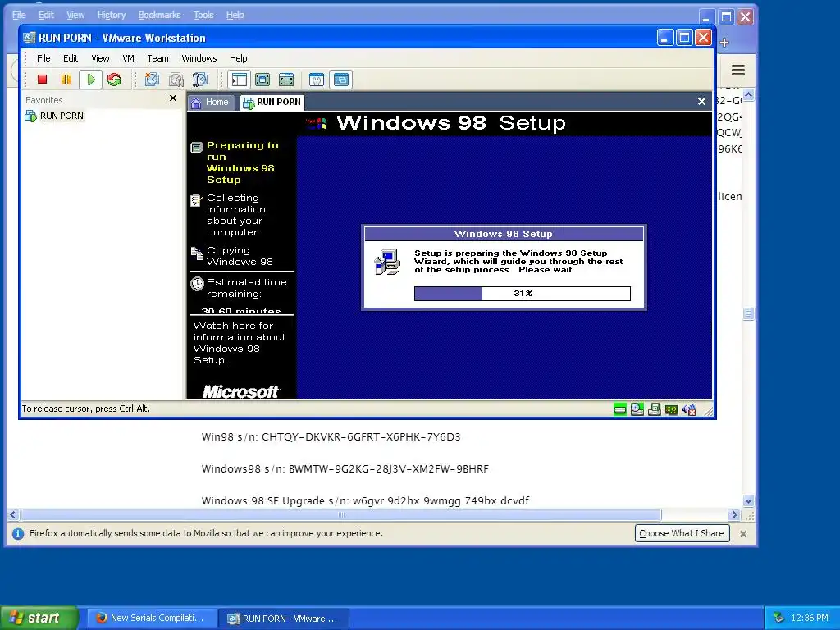Click the Summary view wrench window icon
Screen dimensions: 840x630
pyautogui.click(x=317, y=80)
